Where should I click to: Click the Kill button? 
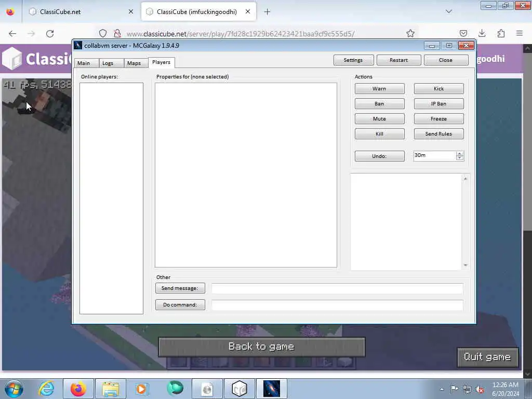pos(379,134)
